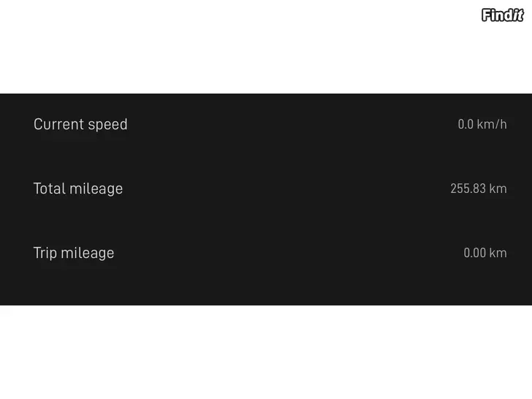Click the 0.00 km trip value
Viewport: 532px width, 399px height.
[485, 253]
